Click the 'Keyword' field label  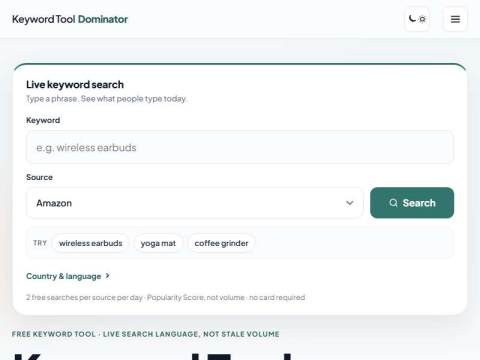[x=43, y=120]
